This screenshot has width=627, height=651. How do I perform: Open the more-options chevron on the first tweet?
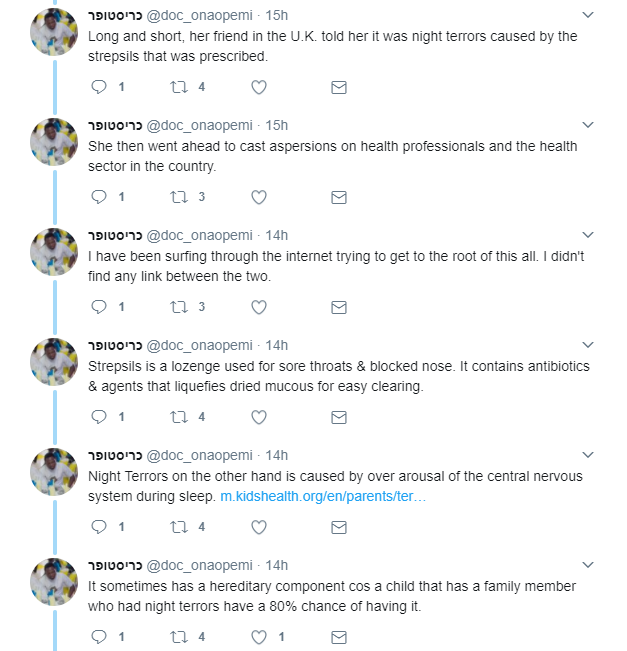(x=588, y=15)
